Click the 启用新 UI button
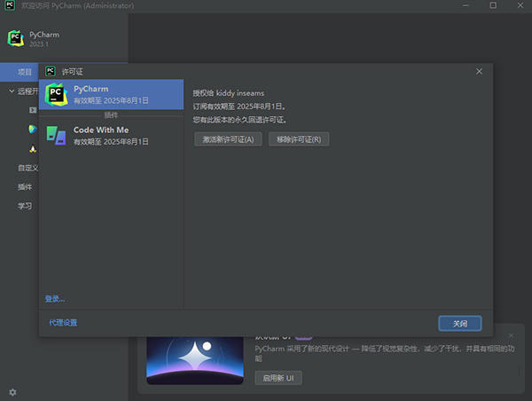 pos(279,378)
